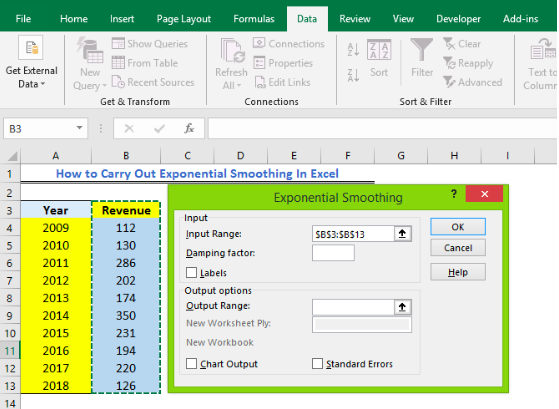The width and height of the screenshot is (559, 409).
Task: Switch to the Developer tab
Action: pyautogui.click(x=458, y=19)
